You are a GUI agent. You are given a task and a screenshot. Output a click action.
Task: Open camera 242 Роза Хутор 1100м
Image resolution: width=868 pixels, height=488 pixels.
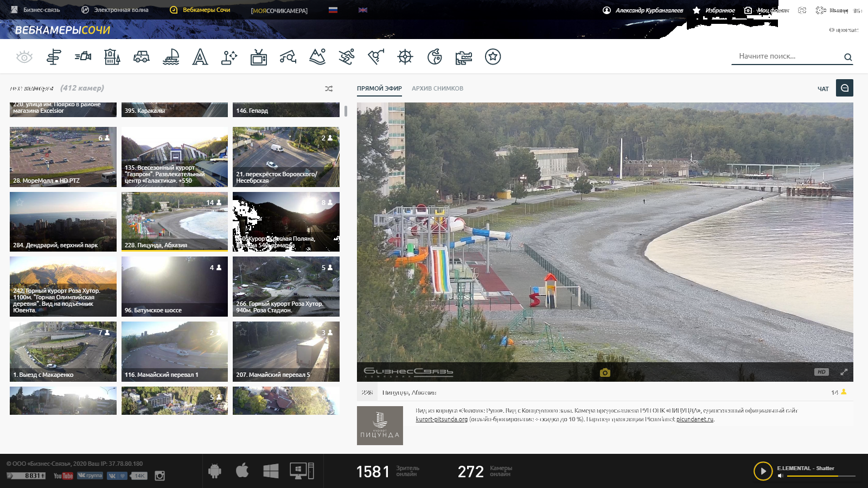(x=63, y=287)
